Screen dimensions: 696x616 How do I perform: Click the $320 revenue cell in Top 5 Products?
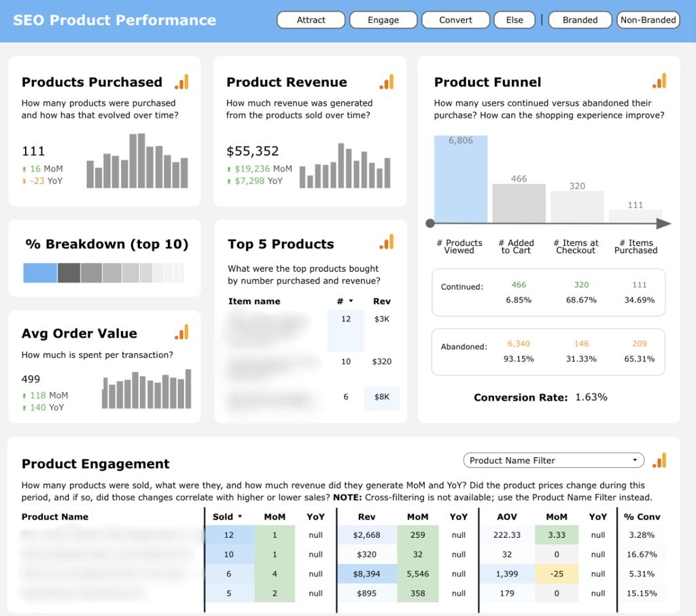point(382,361)
